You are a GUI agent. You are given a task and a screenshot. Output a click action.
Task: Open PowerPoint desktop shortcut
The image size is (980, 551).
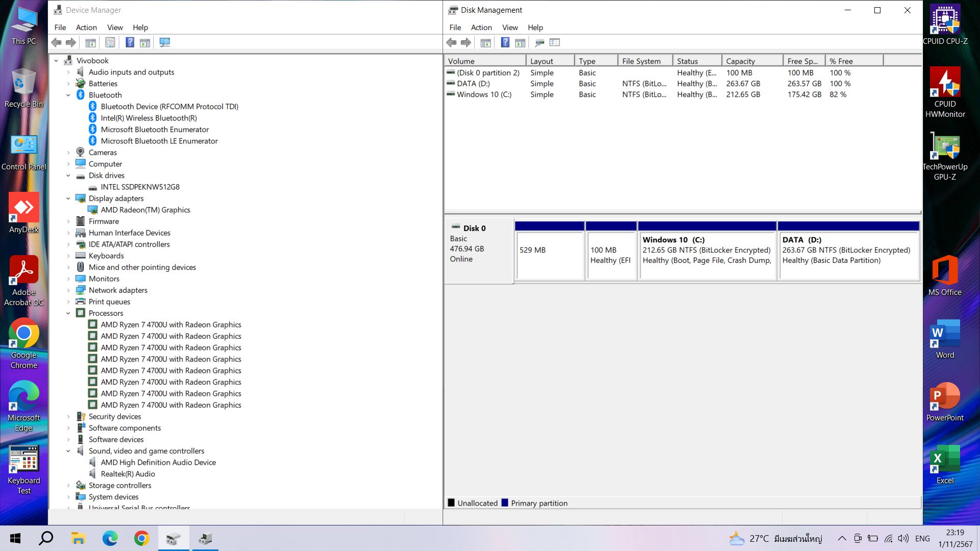[945, 402]
